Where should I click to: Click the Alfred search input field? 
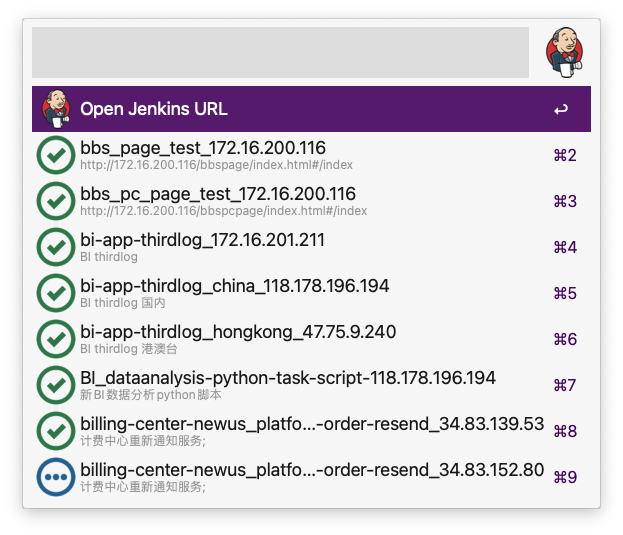pos(280,52)
